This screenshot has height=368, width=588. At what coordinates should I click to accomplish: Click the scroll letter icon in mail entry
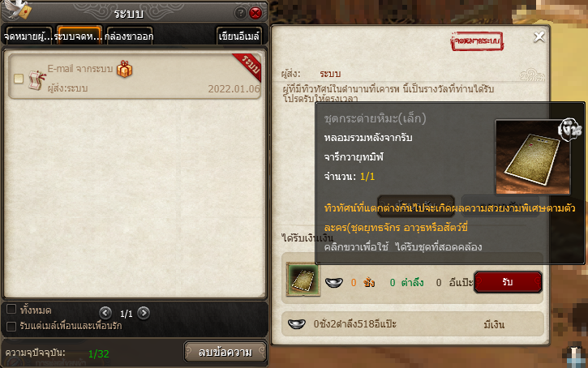point(37,79)
